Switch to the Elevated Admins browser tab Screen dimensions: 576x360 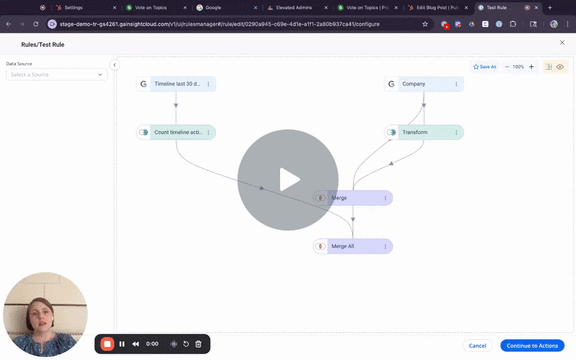point(294,8)
